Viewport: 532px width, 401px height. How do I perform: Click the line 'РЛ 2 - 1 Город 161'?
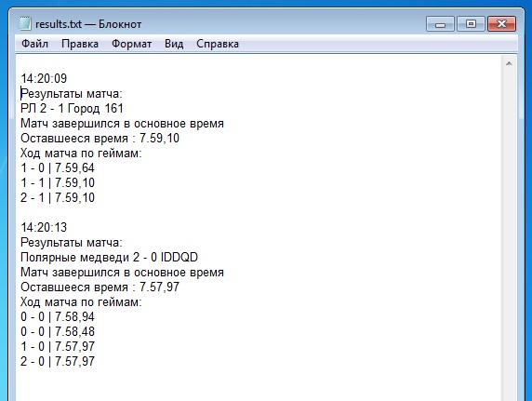click(72, 109)
